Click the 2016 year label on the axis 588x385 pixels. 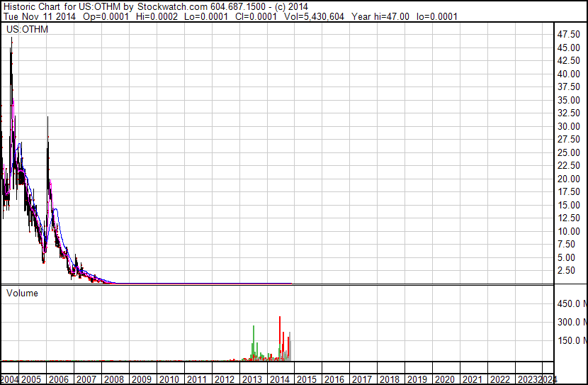pyautogui.click(x=334, y=379)
